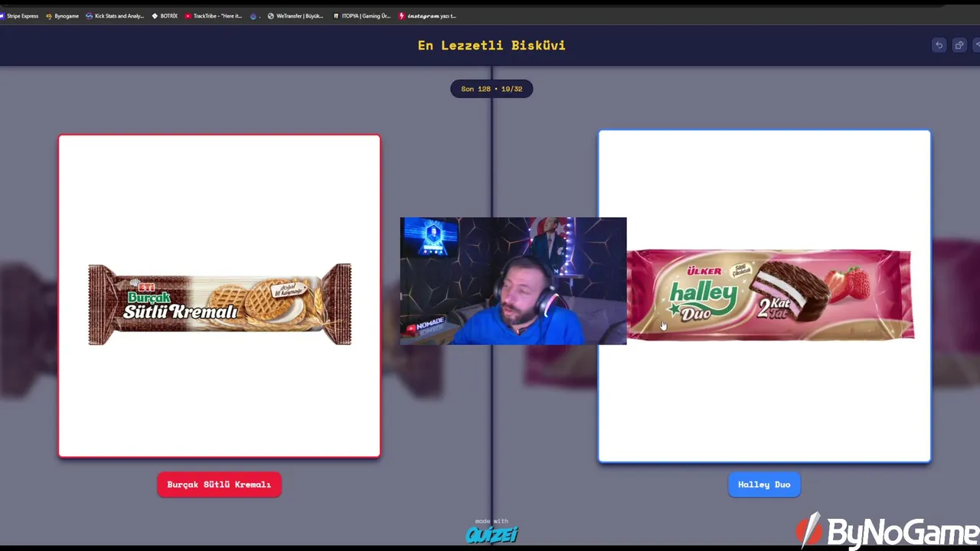The height and width of the screenshot is (551, 980).
Task: Click the streamer webcam overlay
Action: tap(513, 281)
